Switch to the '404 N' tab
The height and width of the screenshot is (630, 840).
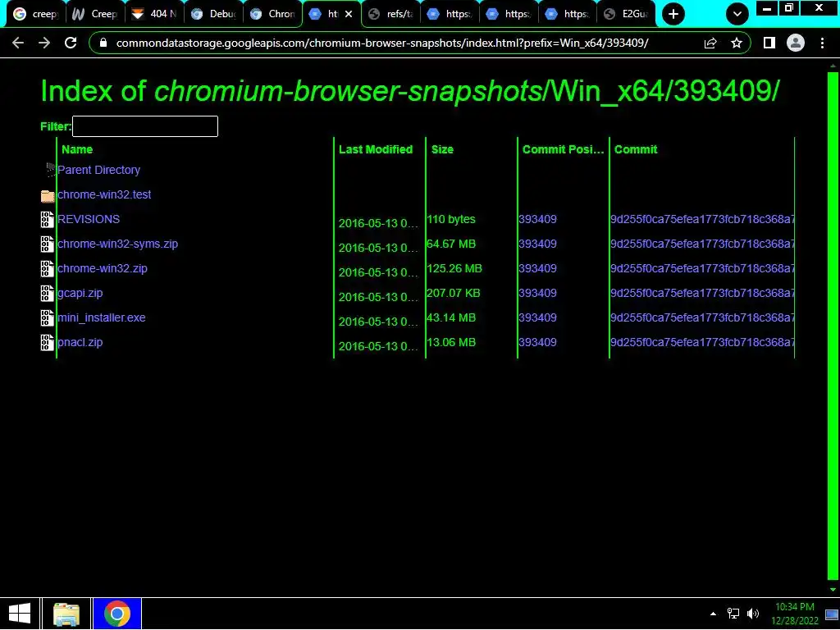(x=153, y=14)
